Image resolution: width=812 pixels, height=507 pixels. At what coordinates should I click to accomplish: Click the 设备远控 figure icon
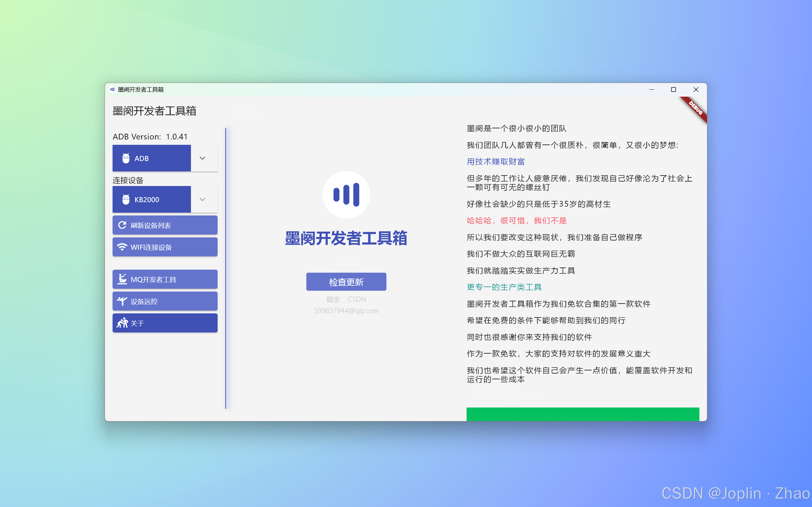tap(122, 301)
